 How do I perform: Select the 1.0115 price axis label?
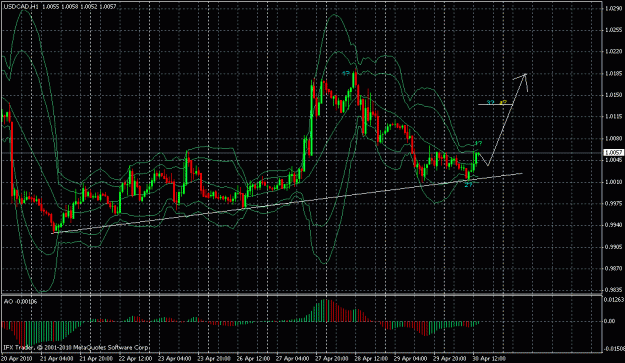point(613,117)
